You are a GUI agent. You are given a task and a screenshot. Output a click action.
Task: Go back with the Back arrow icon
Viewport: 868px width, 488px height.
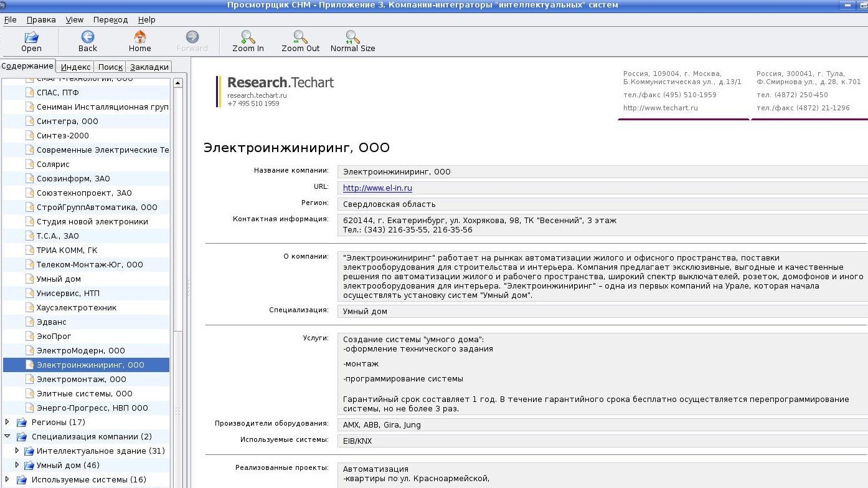[x=88, y=37]
